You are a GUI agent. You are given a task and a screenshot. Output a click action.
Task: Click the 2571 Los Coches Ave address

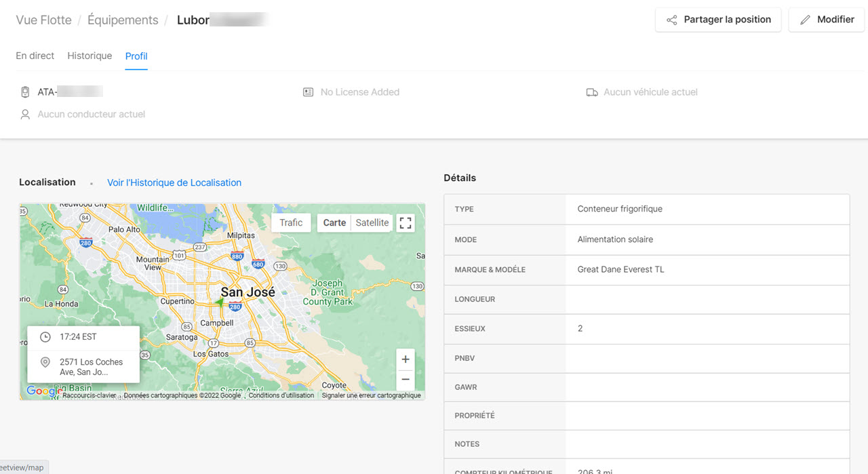pos(92,367)
